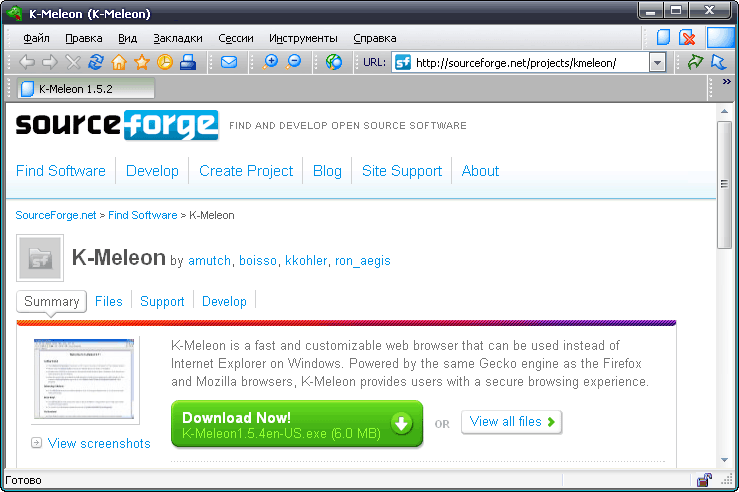Viewport: 739px width, 492px height.
Task: Open the ron_aegis author profile link
Action: click(x=363, y=260)
